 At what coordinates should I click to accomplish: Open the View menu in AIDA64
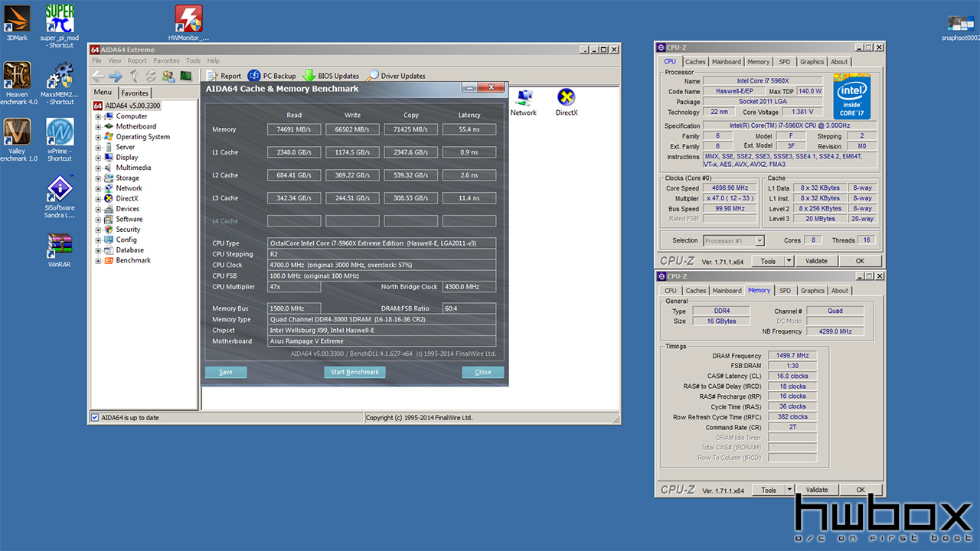click(114, 61)
